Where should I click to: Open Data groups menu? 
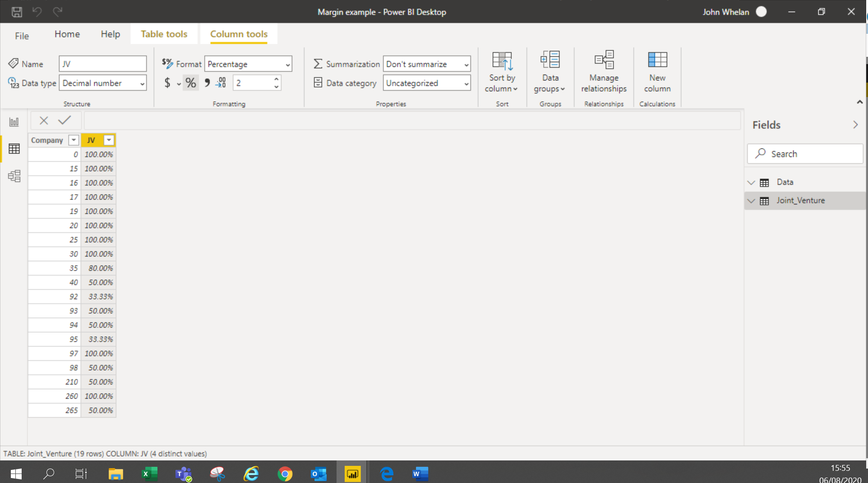550,72
